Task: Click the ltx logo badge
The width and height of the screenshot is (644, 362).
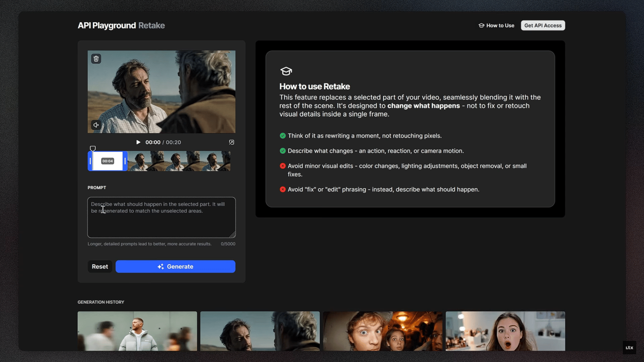Action: pyautogui.click(x=629, y=348)
